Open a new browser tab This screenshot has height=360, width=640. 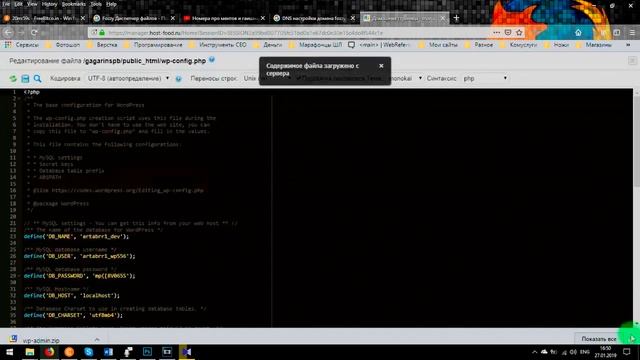point(456,18)
